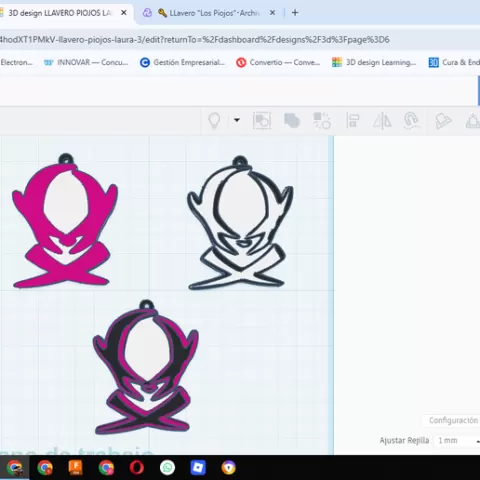Select the black outline keychain shape
Viewport: 480px width, 480px height.
click(240, 223)
